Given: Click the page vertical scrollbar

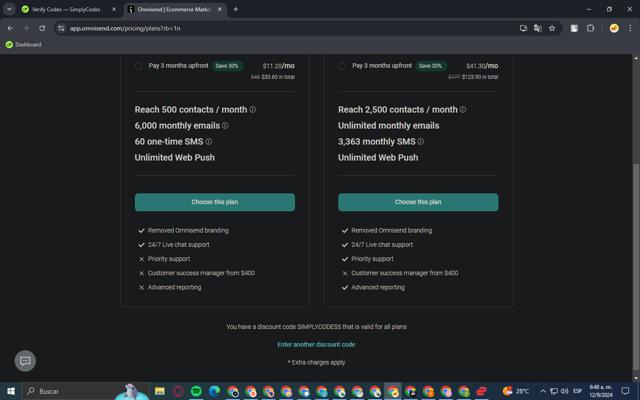Looking at the screenshot, I should click(636, 269).
